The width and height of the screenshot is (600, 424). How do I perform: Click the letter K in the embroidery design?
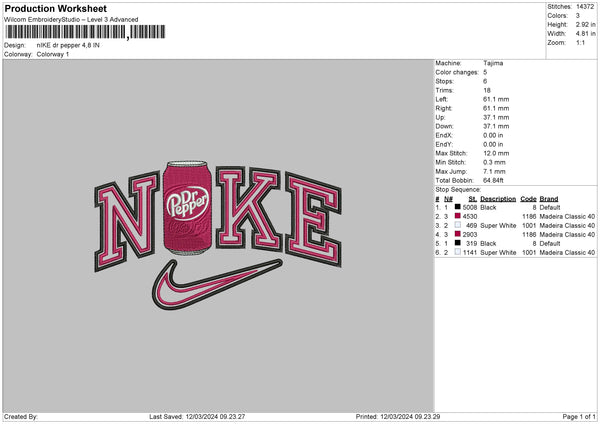(248, 208)
